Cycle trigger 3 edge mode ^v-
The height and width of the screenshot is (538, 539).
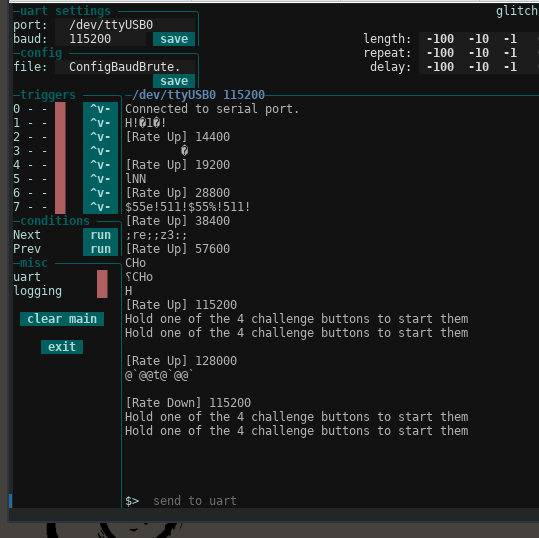click(x=100, y=151)
